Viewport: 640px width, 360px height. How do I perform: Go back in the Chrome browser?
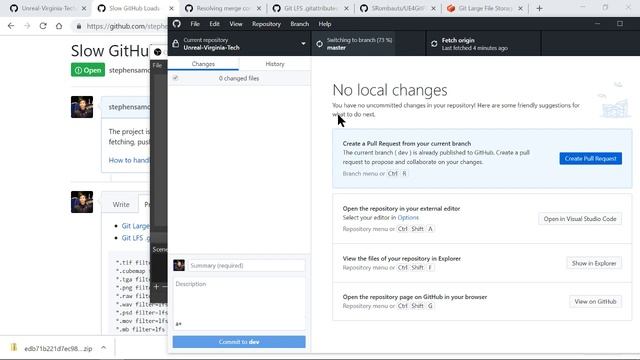coord(11,26)
